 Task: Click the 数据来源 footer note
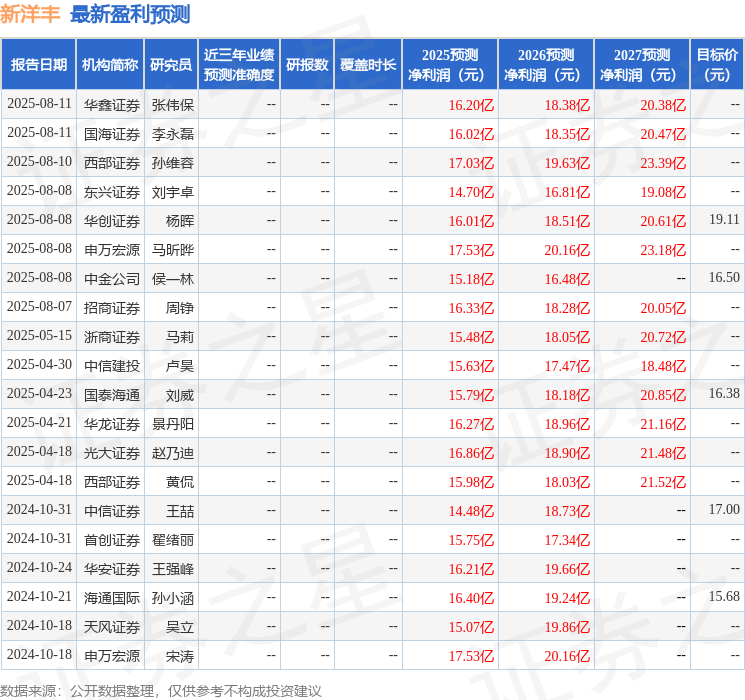tap(161, 690)
